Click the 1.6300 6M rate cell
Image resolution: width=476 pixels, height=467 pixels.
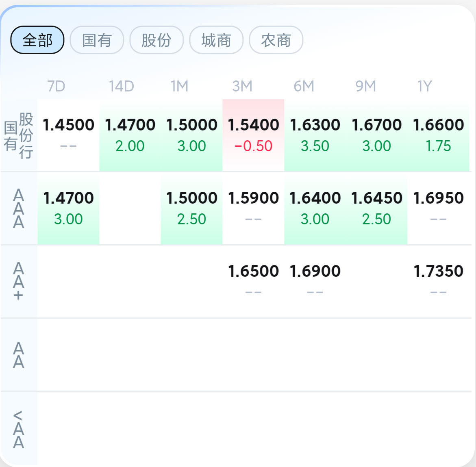pos(315,135)
